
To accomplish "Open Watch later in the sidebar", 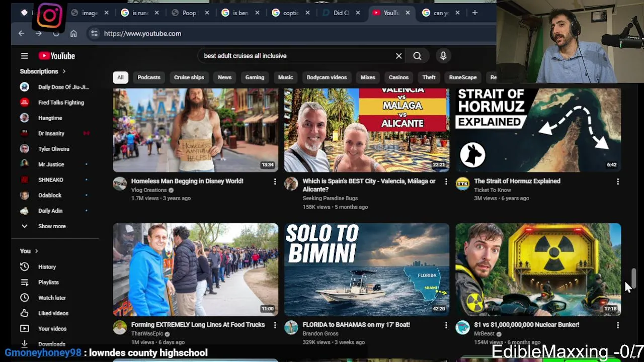I will tap(52, 298).
